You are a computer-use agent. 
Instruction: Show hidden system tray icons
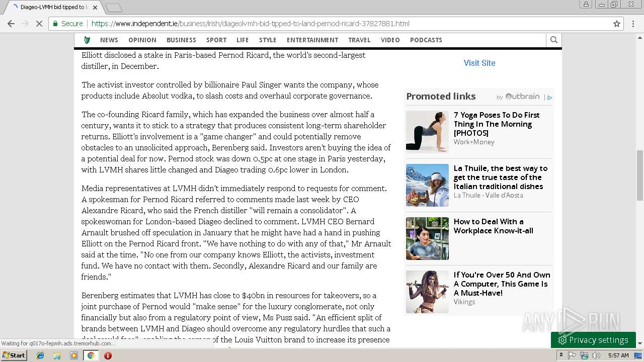pyautogui.click(x=561, y=355)
